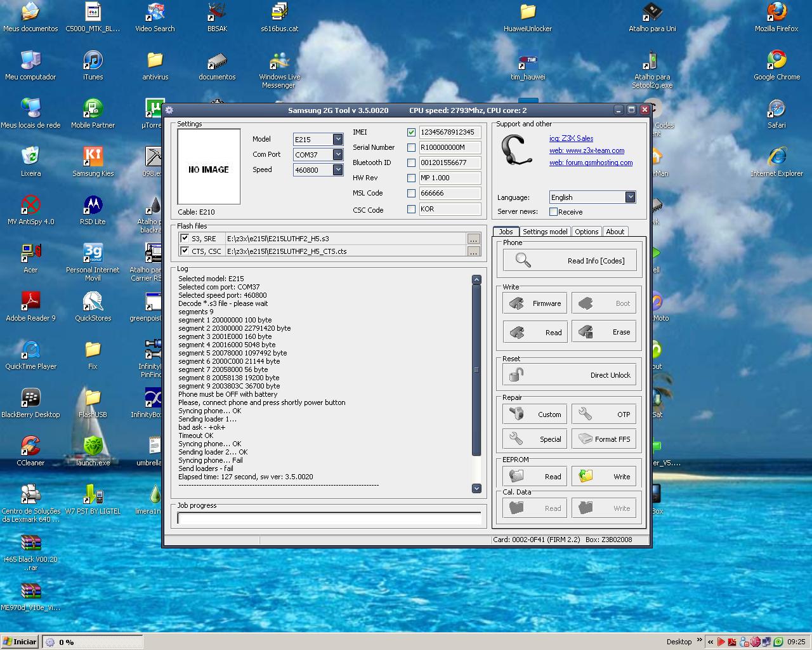The height and width of the screenshot is (650, 812).
Task: Click EEPROM Write button
Action: point(604,477)
